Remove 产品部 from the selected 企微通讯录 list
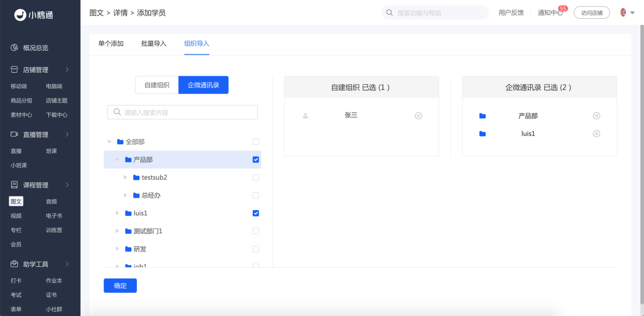 [x=597, y=116]
